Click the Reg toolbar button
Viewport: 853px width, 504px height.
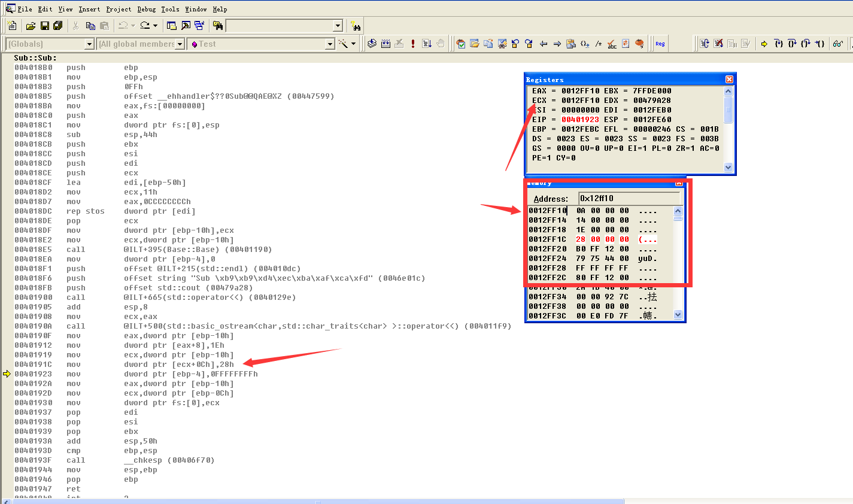pyautogui.click(x=660, y=44)
